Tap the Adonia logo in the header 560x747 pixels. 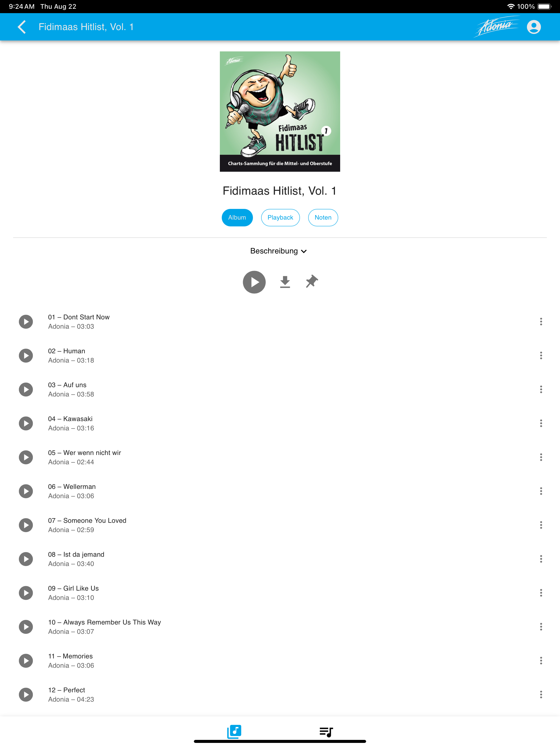point(497,26)
